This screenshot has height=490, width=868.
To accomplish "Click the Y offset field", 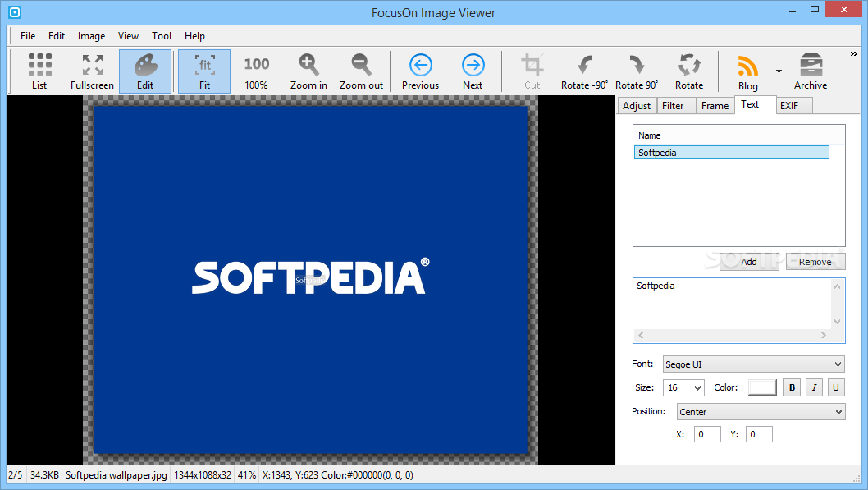I will [759, 434].
